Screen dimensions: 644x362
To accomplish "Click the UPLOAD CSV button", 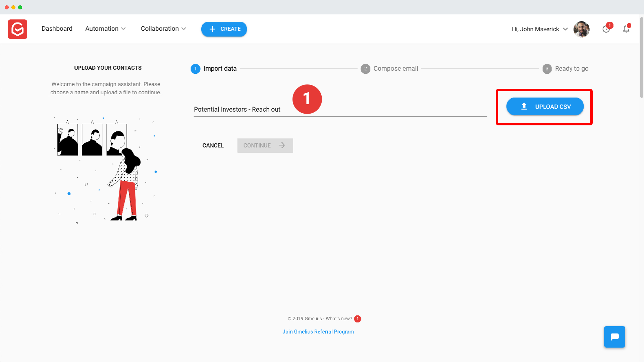I will click(x=545, y=107).
